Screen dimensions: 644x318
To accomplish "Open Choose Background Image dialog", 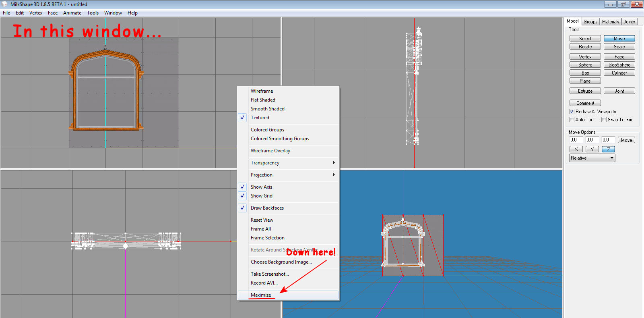I will (288, 262).
